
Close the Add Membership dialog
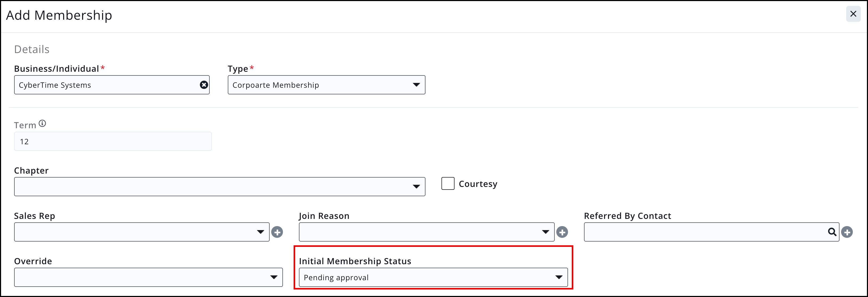point(853,14)
